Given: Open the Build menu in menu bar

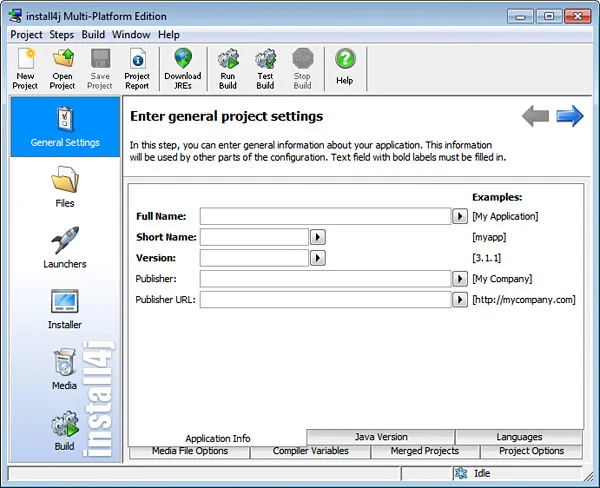Looking at the screenshot, I should (x=93, y=35).
